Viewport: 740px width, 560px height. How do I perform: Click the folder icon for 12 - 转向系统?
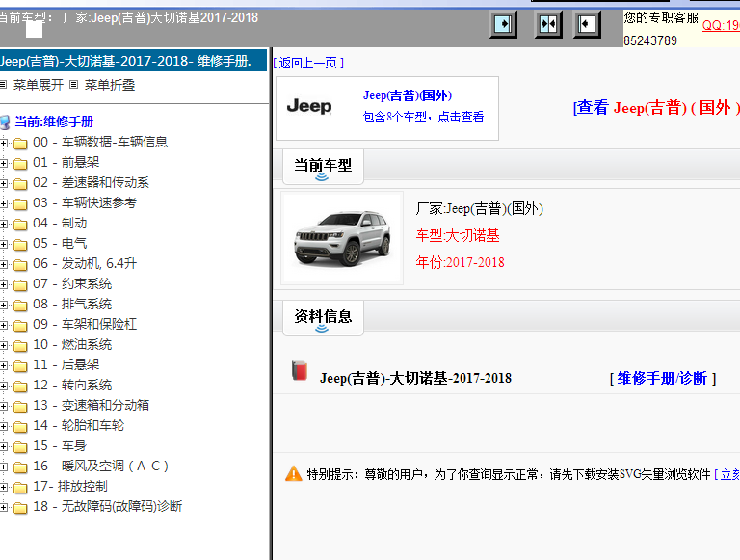pyautogui.click(x=20, y=387)
